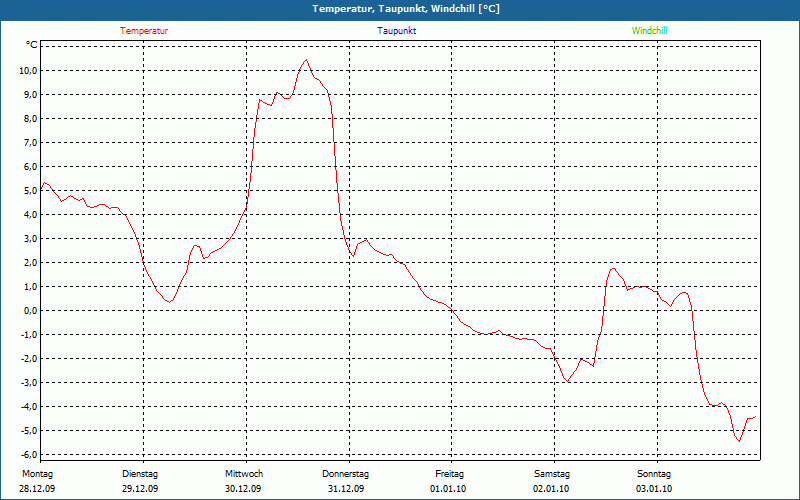Screen dimensions: 800x500
Task: Click the red Temperatur legend label
Action: point(144,31)
